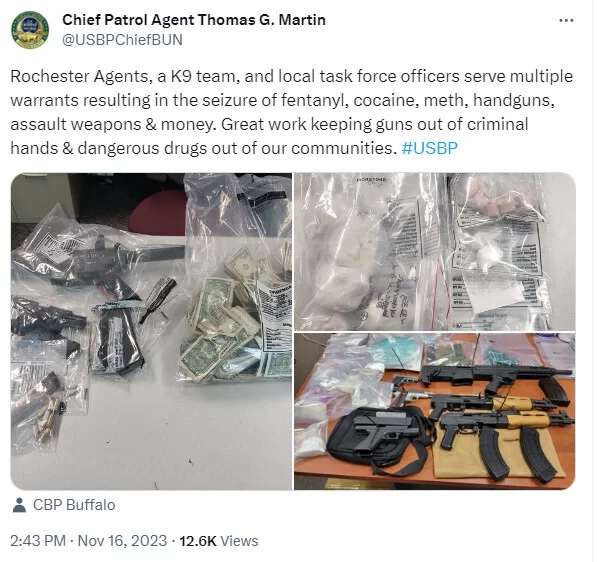The width and height of the screenshot is (597, 562).
Task: Click the 2:43 PM Nov 16, 2023 timestamp
Action: (88, 541)
